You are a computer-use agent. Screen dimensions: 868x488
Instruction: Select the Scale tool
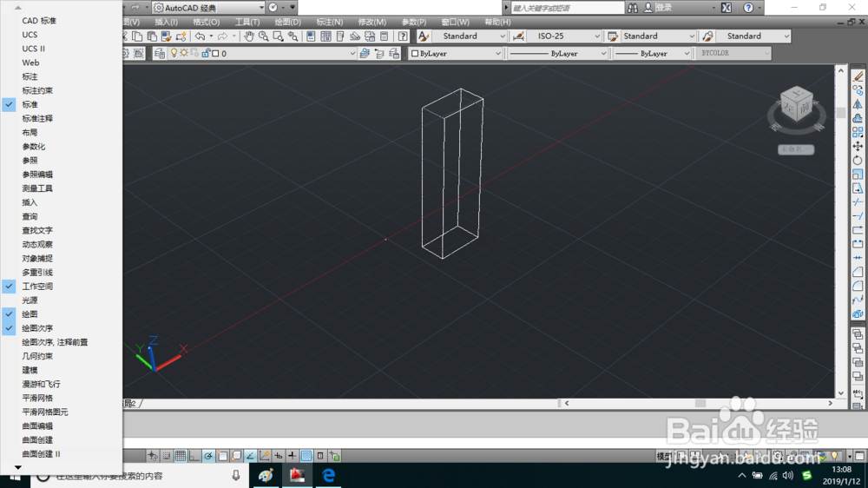[858, 174]
